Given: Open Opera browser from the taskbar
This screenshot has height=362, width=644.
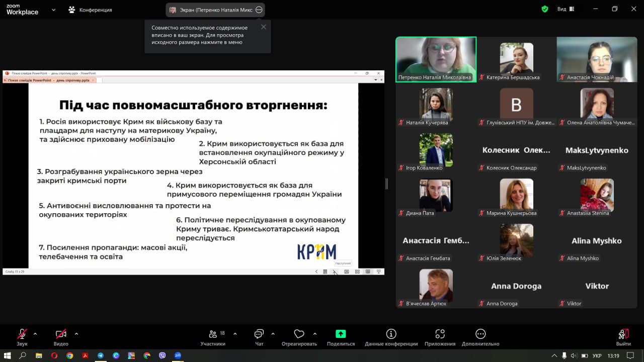Looking at the screenshot, I should pos(54,355).
